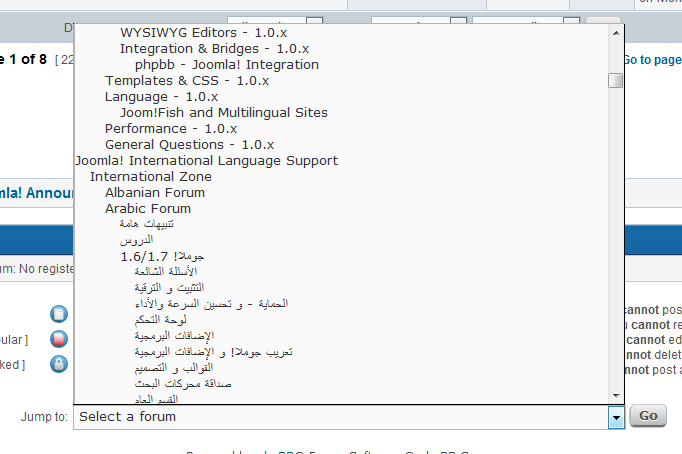The width and height of the screenshot is (682, 454).
Task: Choose Joomla! International Language Support
Action: click(x=207, y=160)
